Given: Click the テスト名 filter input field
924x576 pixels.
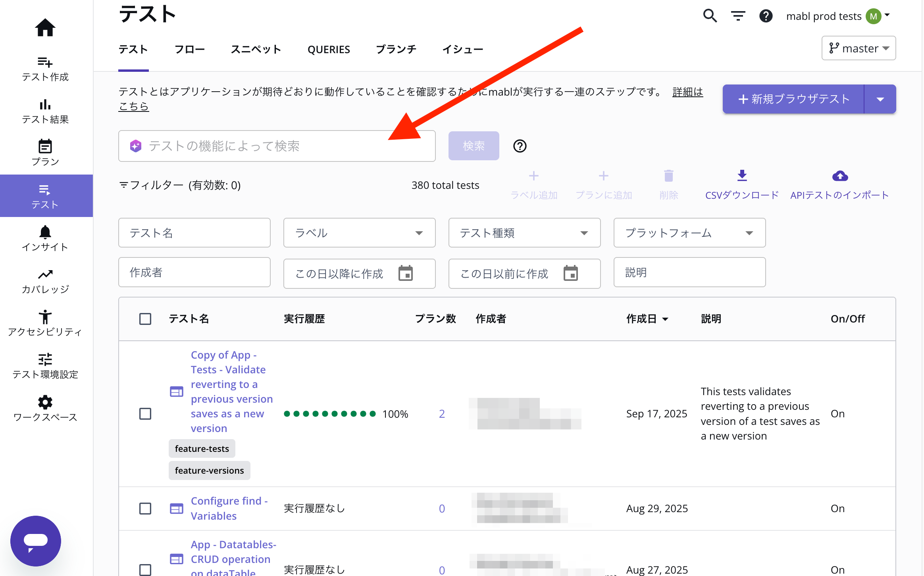Looking at the screenshot, I should click(x=194, y=233).
